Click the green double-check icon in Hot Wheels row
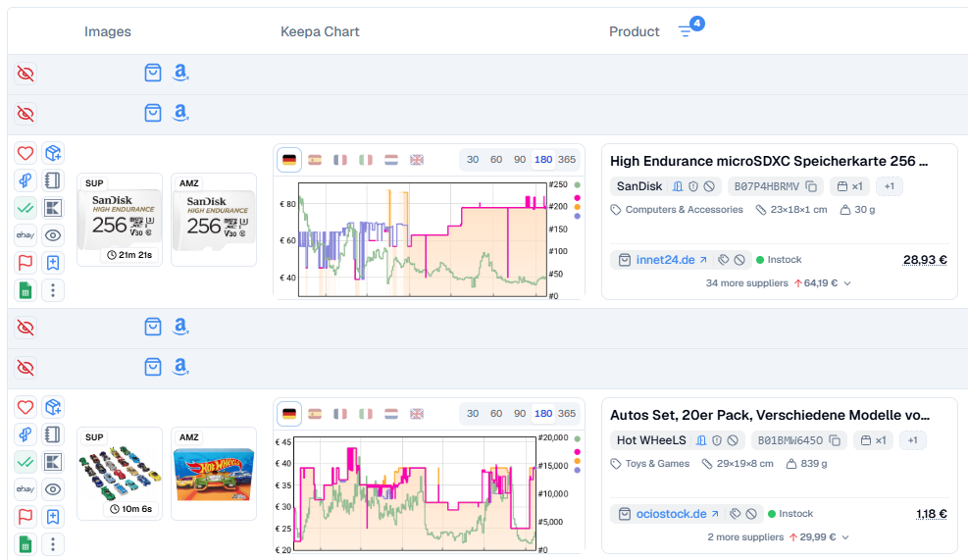The width and height of the screenshot is (968, 560). click(25, 462)
